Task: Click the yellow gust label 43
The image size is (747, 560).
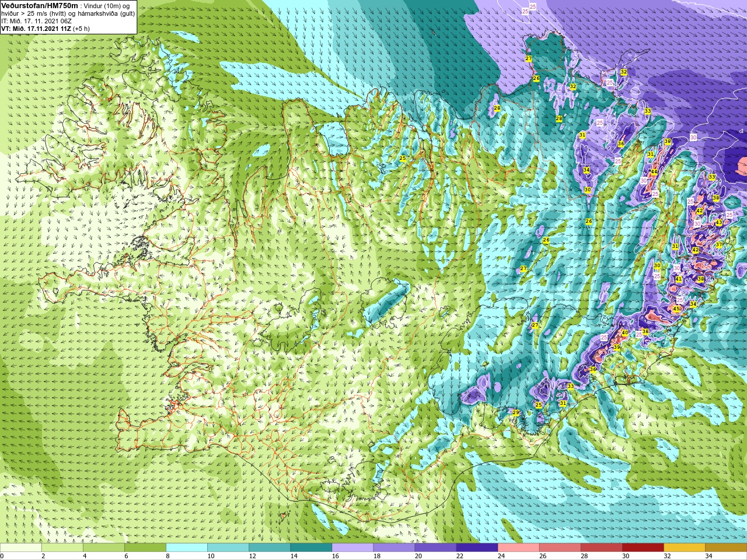Action: click(x=719, y=223)
